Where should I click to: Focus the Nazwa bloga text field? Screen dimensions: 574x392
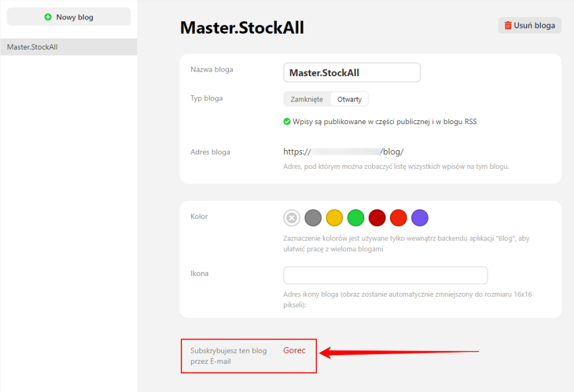click(x=352, y=72)
